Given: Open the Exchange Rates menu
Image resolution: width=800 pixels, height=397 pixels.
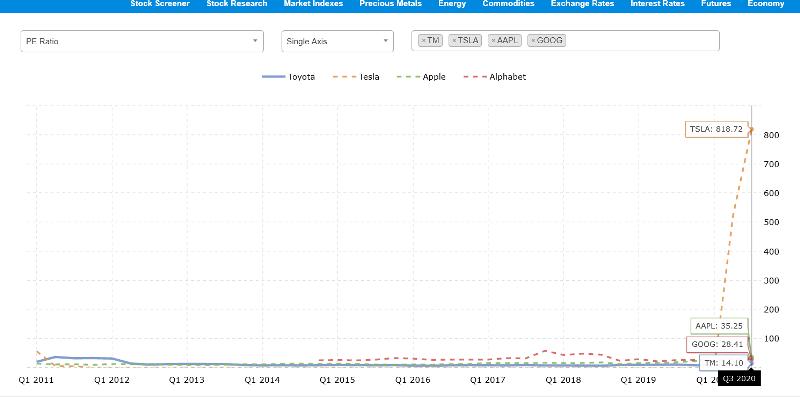Looking at the screenshot, I should click(582, 4).
